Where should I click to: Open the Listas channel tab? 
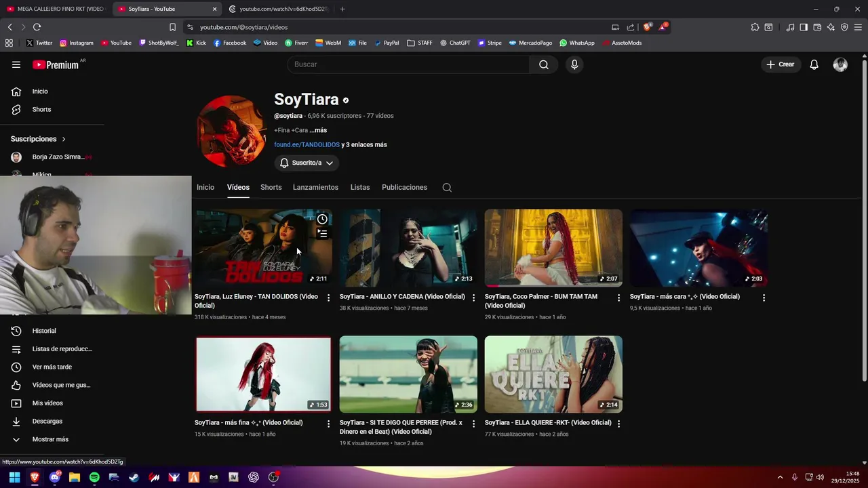360,188
